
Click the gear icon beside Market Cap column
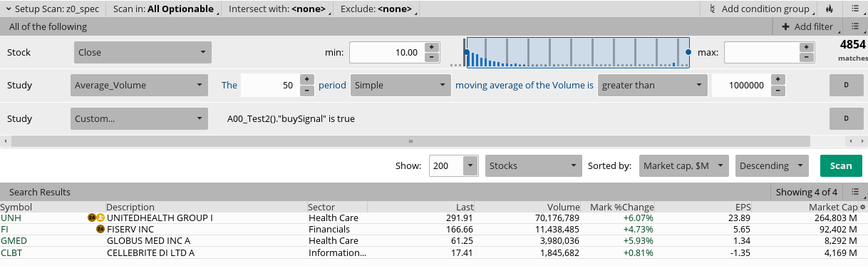pos(863,207)
